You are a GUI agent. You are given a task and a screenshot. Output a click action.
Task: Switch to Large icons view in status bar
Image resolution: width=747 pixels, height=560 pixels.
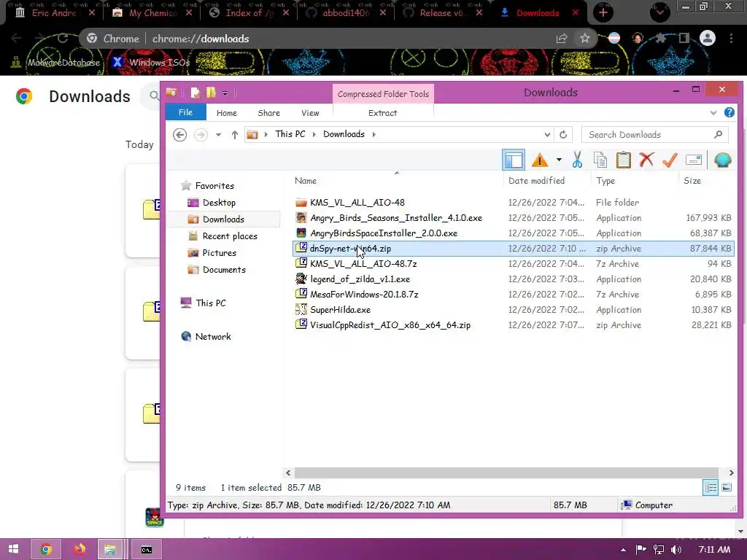pos(727,487)
